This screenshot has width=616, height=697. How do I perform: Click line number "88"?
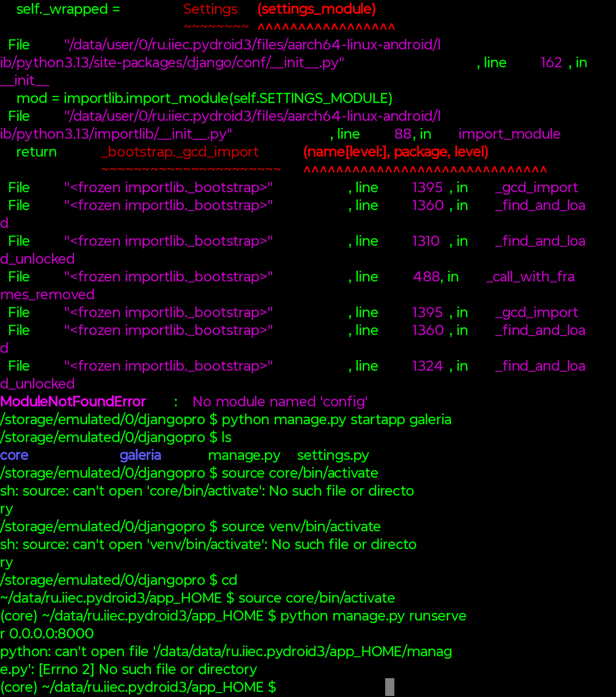(403, 134)
